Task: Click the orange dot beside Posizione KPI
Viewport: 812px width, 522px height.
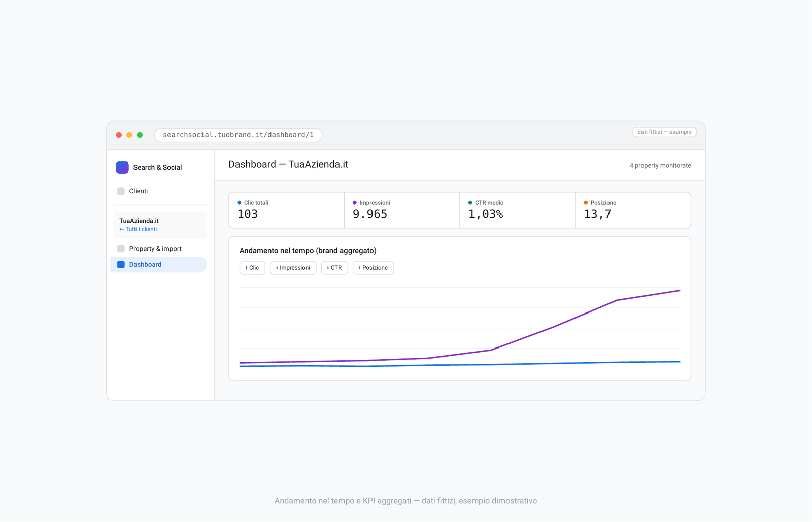Action: tap(586, 203)
